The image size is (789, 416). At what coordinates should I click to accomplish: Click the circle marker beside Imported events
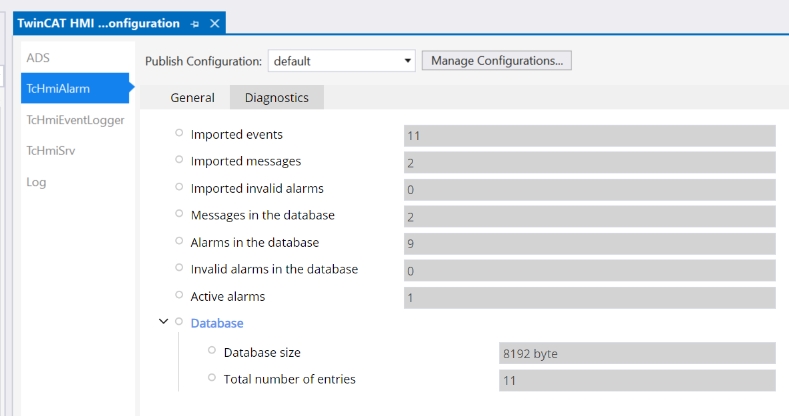point(179,133)
